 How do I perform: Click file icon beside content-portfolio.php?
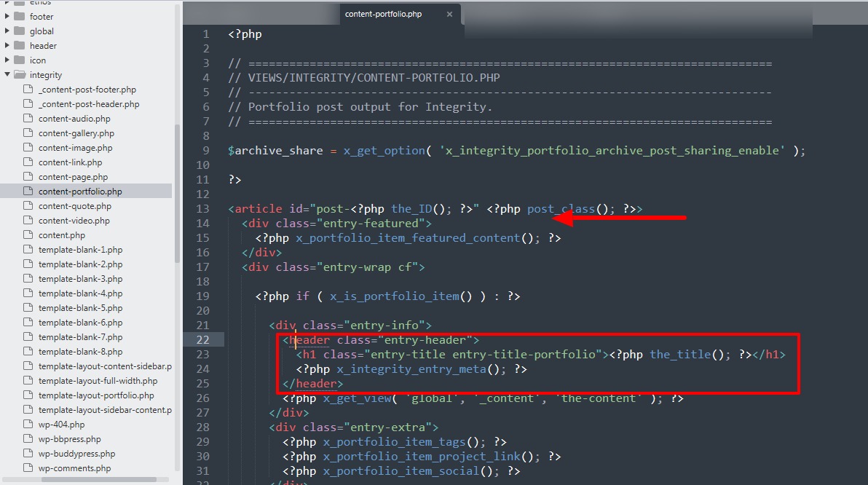click(28, 191)
